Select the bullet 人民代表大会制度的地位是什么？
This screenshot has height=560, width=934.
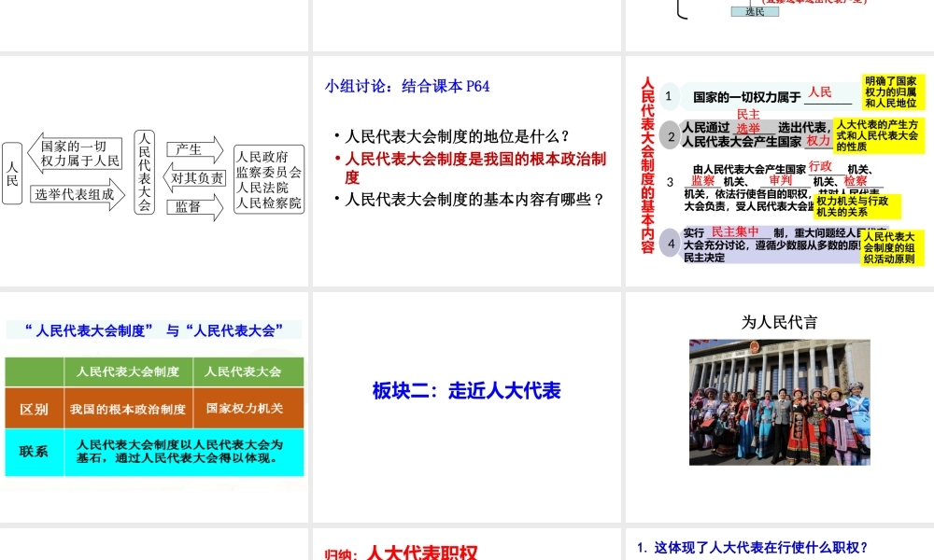(457, 137)
